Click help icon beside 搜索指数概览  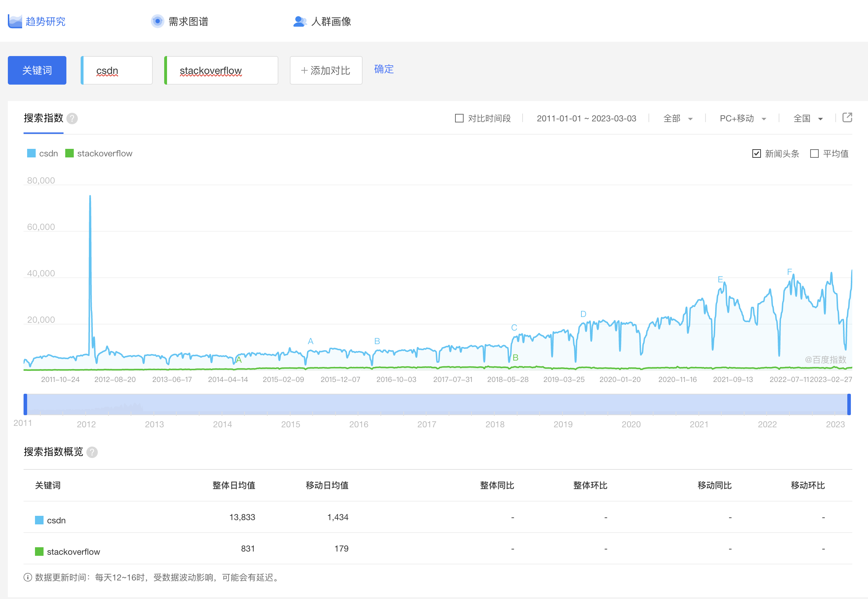click(92, 452)
